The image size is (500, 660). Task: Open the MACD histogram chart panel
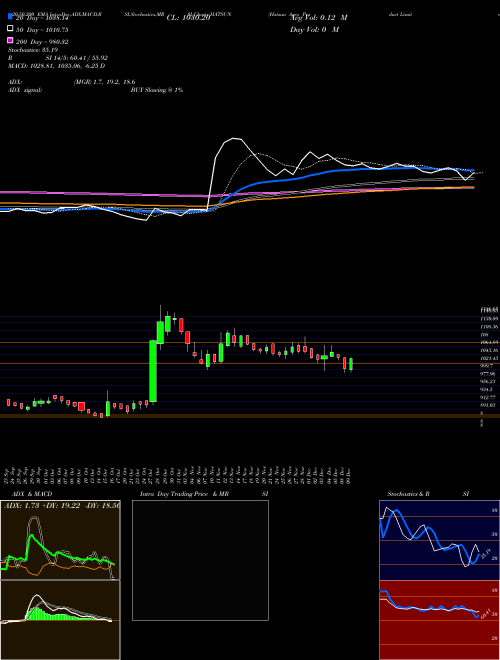(60, 620)
